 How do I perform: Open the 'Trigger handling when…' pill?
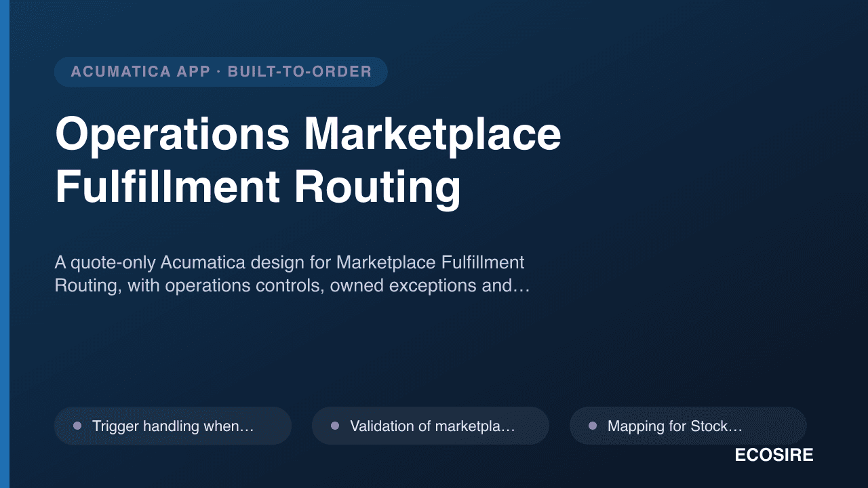[x=173, y=426]
